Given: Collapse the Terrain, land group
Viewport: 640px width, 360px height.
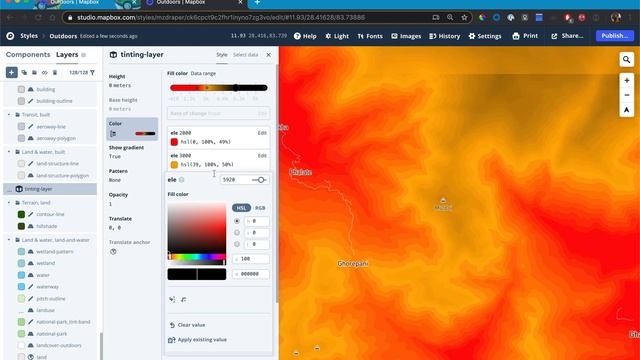Looking at the screenshot, I should pyautogui.click(x=9, y=202).
